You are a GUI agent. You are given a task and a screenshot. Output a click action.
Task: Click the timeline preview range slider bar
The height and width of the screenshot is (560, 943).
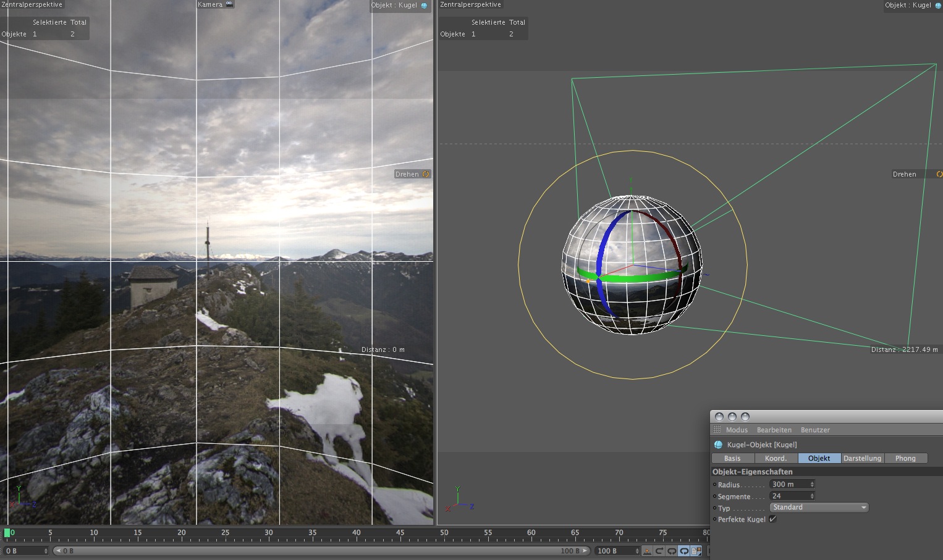321,551
